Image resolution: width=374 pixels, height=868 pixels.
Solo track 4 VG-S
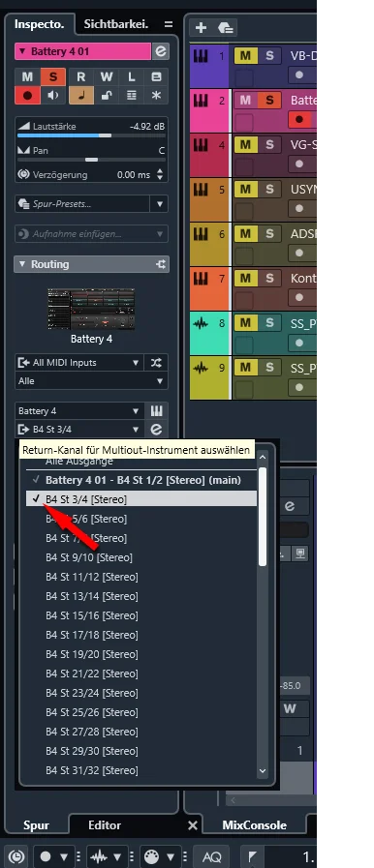269,145
